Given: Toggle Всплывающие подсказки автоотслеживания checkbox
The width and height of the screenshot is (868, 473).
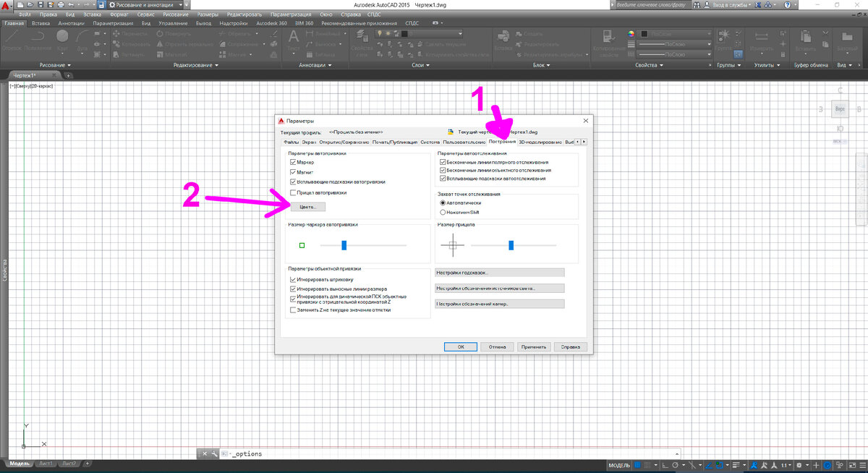Looking at the screenshot, I should (442, 178).
